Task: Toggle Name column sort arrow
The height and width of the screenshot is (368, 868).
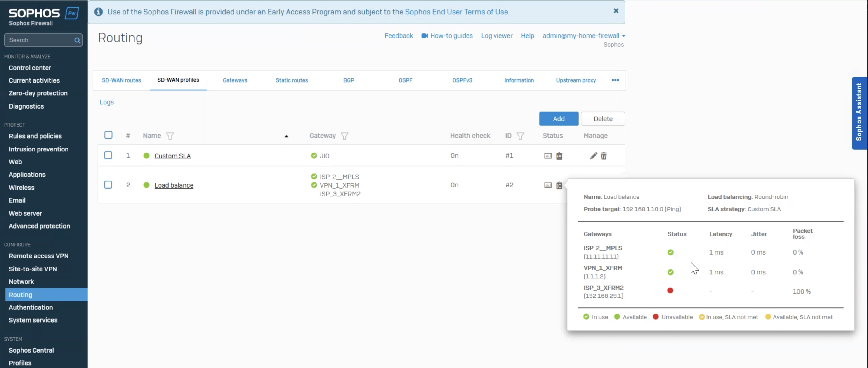Action: click(x=286, y=136)
